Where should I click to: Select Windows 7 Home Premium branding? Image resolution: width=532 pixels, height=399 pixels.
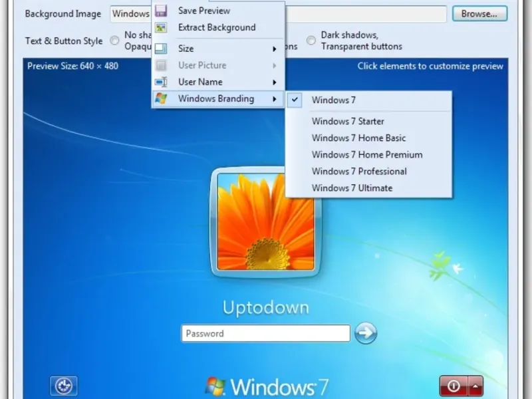tap(369, 155)
